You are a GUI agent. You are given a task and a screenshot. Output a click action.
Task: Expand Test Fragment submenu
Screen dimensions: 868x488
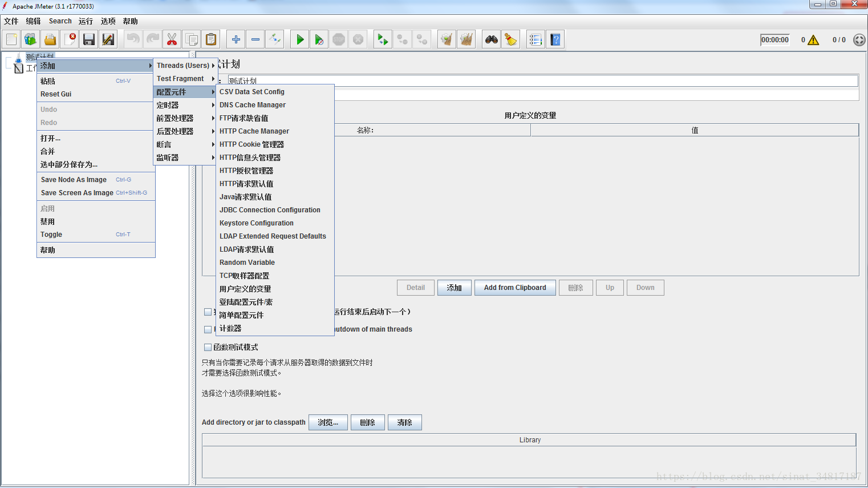185,79
